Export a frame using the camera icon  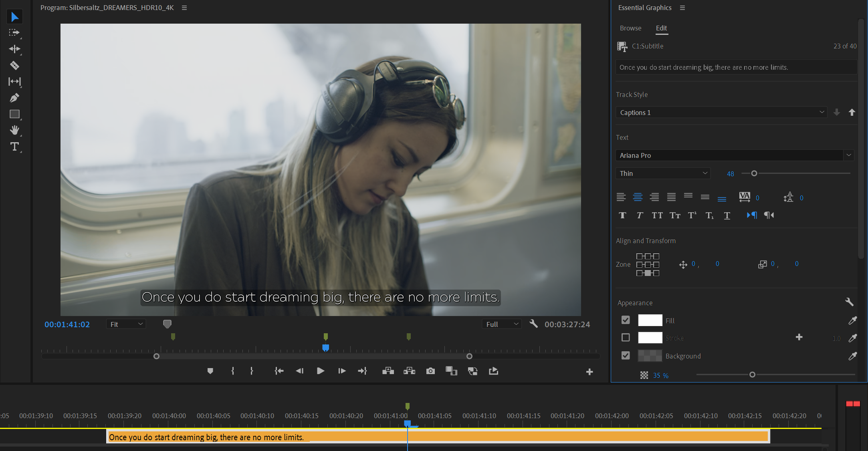click(x=430, y=371)
